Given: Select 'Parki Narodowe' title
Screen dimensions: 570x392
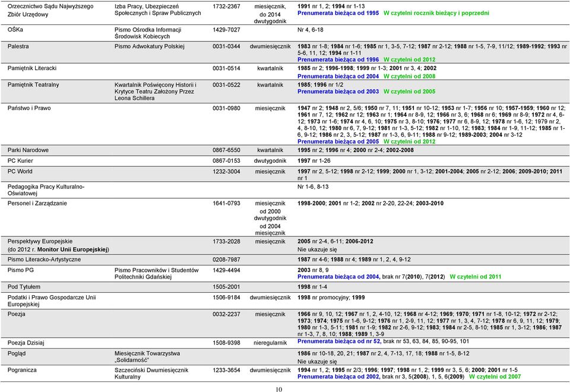Looking at the screenshot, I should point(28,150).
